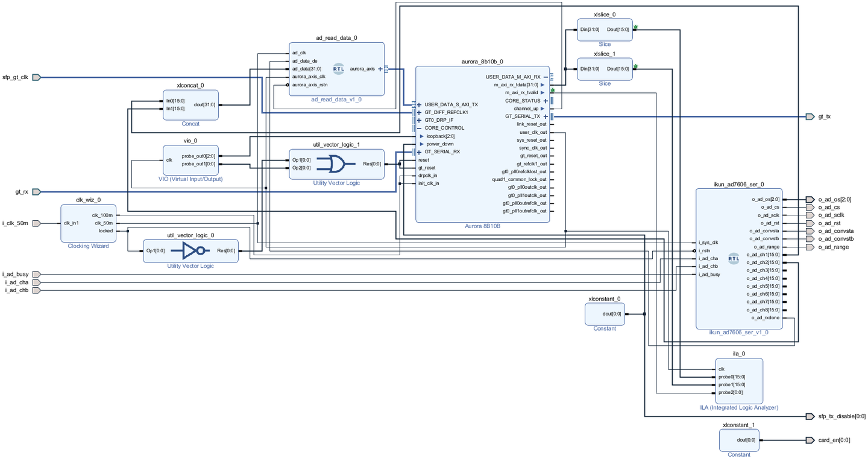Select the xlslice_0 Slice block
This screenshot has height=458, width=868.
[605, 30]
